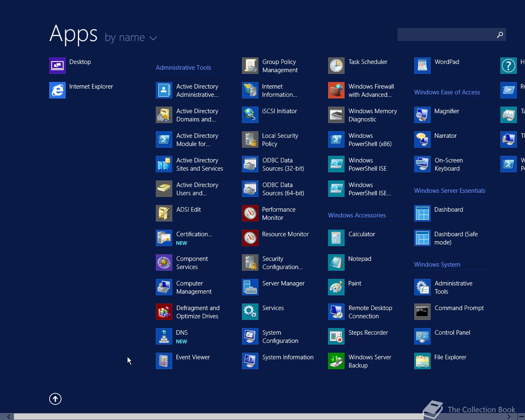Viewport: 525px width, 420px height.
Task: Open the Services icon
Action: pos(250,312)
